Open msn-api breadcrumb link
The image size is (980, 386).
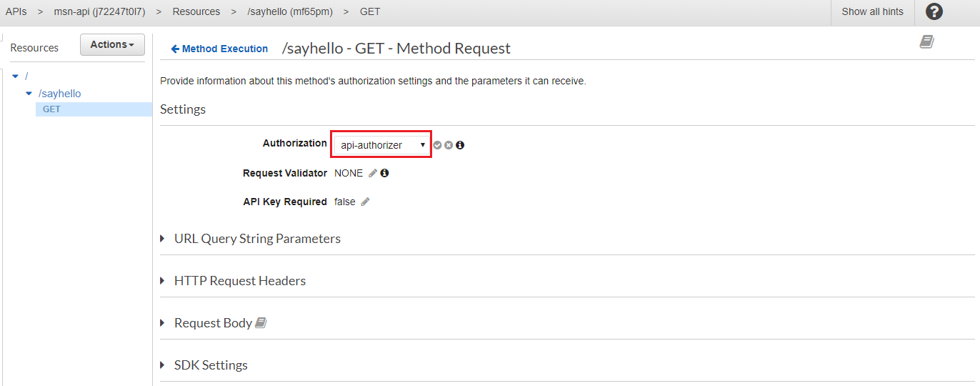(x=99, y=11)
